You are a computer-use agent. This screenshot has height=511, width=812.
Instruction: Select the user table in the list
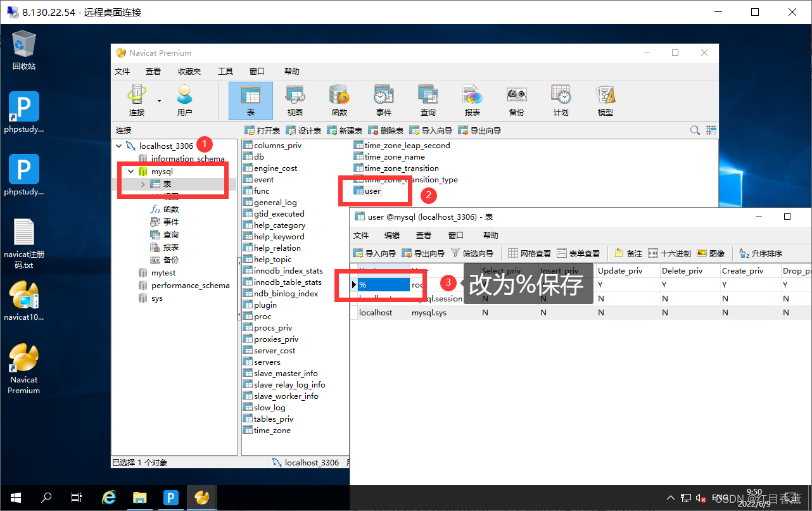[x=368, y=191]
